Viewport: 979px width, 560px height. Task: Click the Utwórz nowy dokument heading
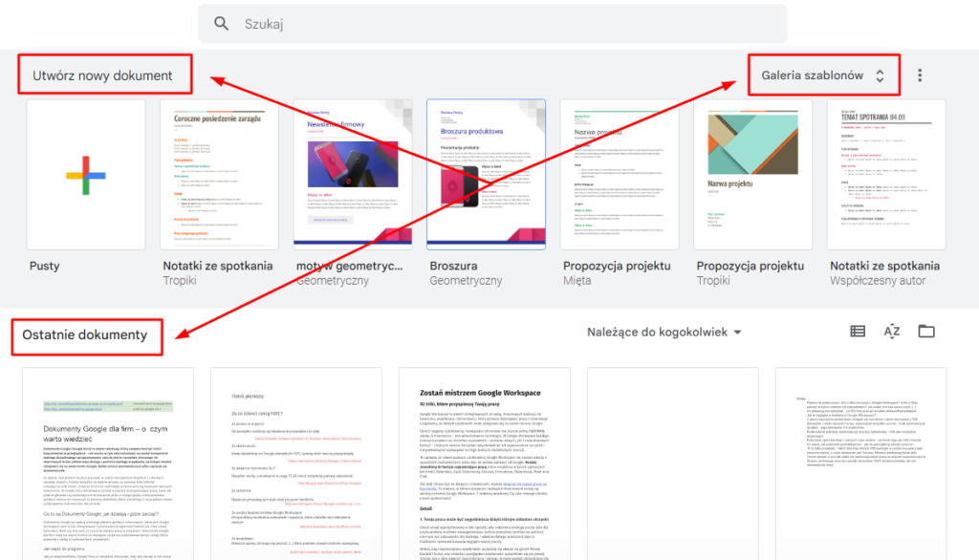pos(102,75)
